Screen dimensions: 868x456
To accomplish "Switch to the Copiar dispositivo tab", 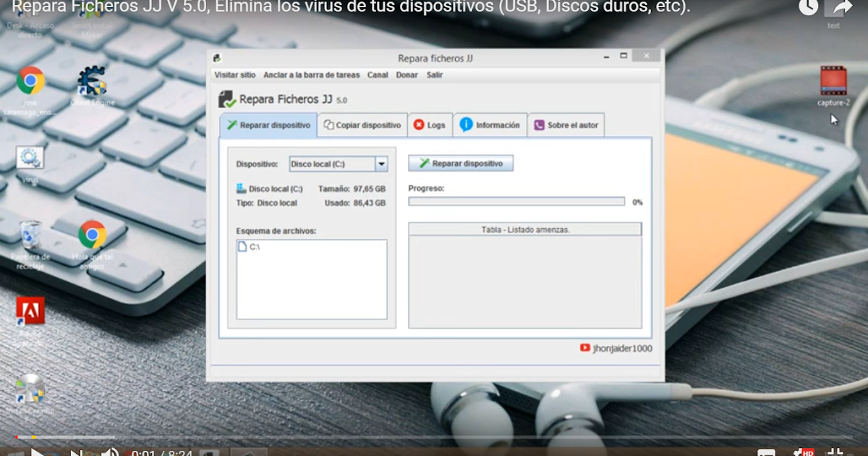I will [362, 124].
